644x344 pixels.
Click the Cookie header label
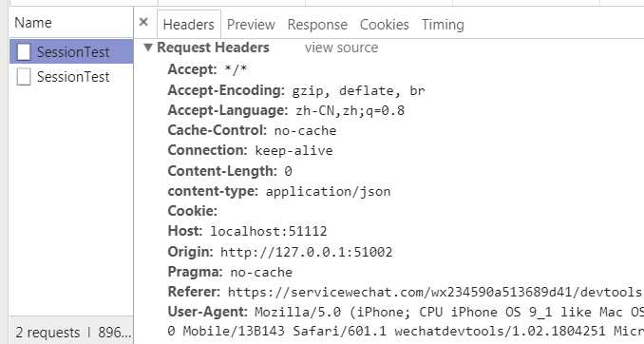(x=192, y=211)
